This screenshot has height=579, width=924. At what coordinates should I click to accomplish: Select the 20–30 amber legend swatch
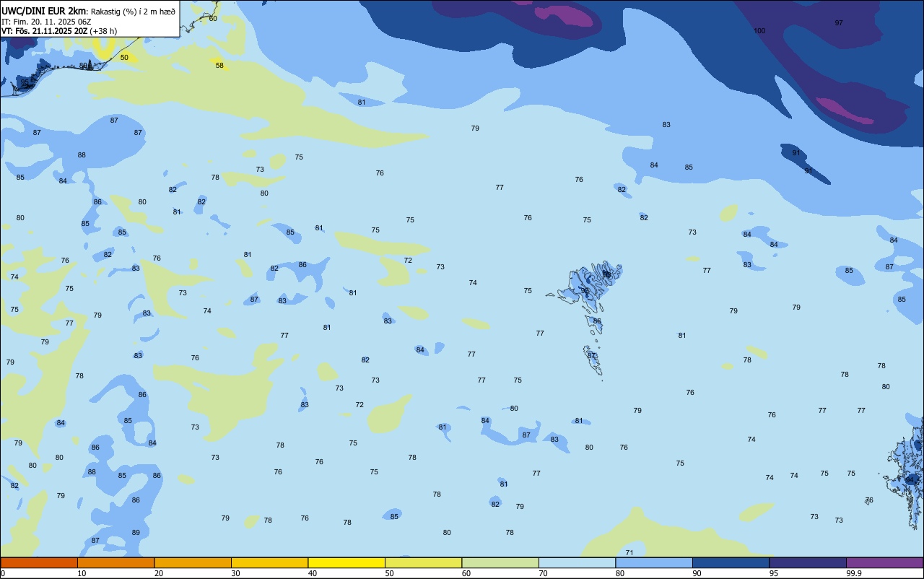[x=193, y=563]
